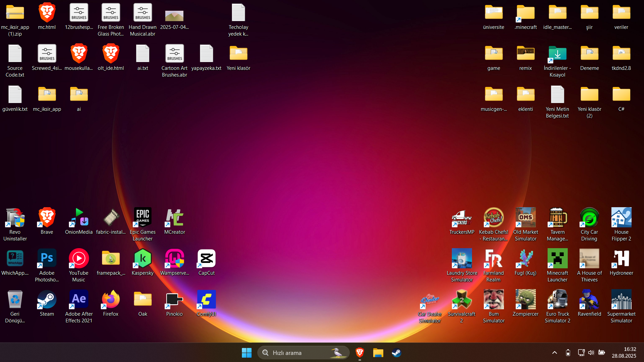Screen dimensions: 644x362
Task: Open File Explorer from the taskbar
Action: click(x=378, y=353)
